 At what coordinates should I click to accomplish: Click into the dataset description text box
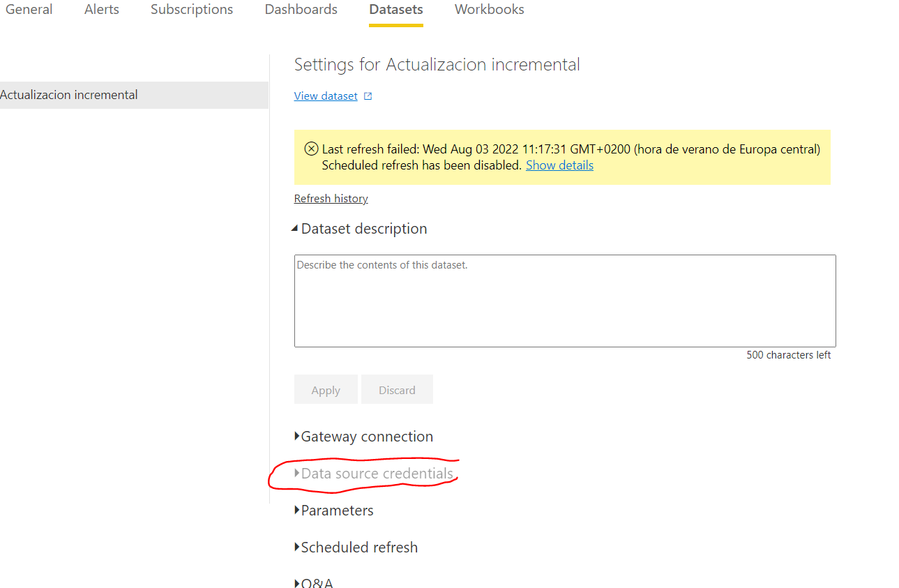click(x=565, y=301)
